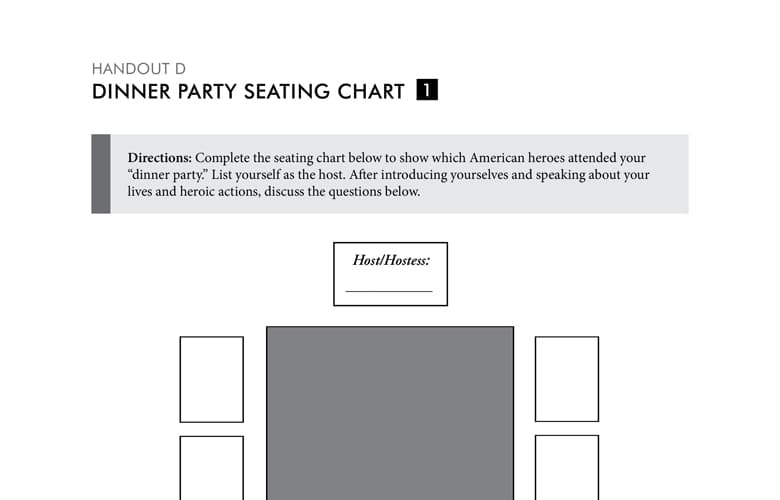
Task: Click the lower right seat box
Action: point(566,467)
